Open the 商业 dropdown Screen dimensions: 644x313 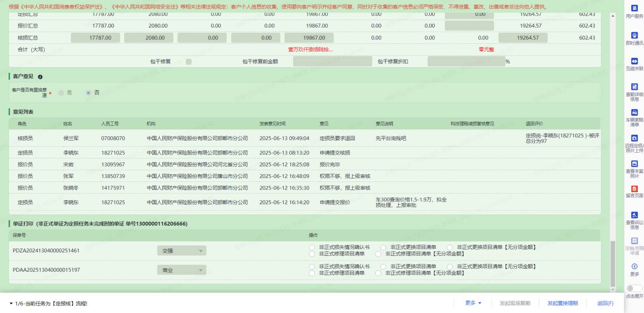(182, 270)
